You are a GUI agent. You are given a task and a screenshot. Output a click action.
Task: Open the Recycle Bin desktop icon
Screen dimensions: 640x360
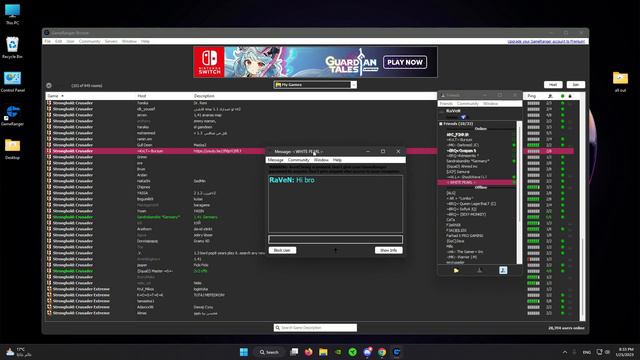click(12, 48)
